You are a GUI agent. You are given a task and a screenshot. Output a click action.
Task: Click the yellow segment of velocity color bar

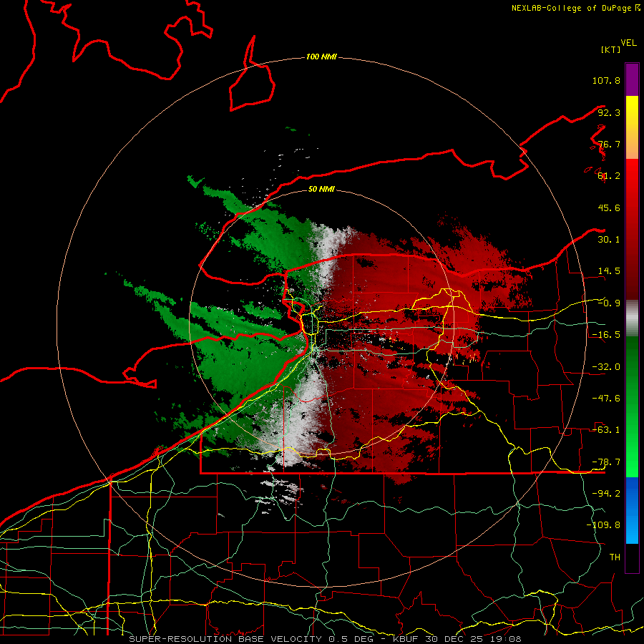coord(632,112)
